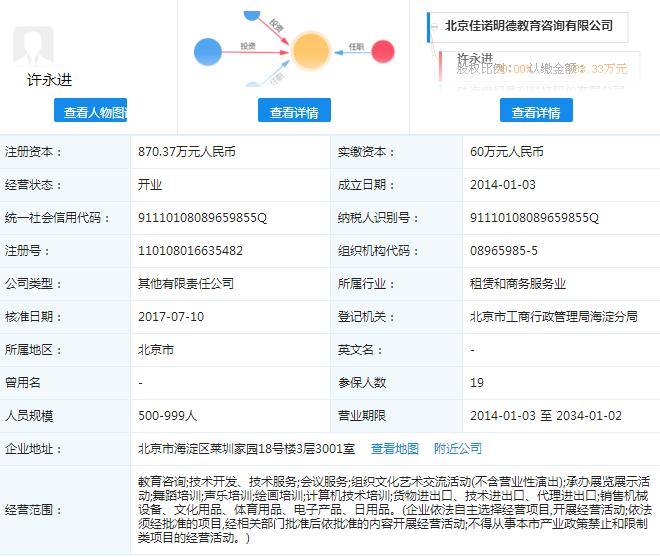Click the orange center node in graph
The height and width of the screenshot is (557, 660).
(310, 51)
